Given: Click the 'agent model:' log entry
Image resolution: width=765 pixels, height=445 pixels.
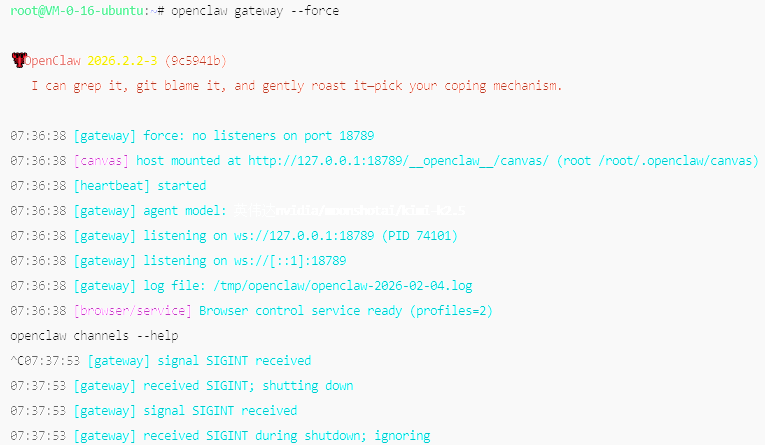Looking at the screenshot, I should pos(185,211).
